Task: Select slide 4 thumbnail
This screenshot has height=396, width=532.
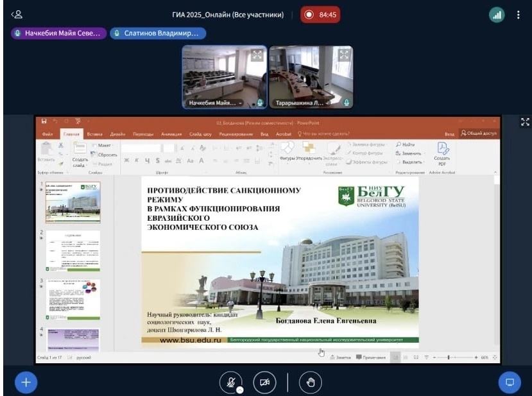Action: pyautogui.click(x=73, y=340)
